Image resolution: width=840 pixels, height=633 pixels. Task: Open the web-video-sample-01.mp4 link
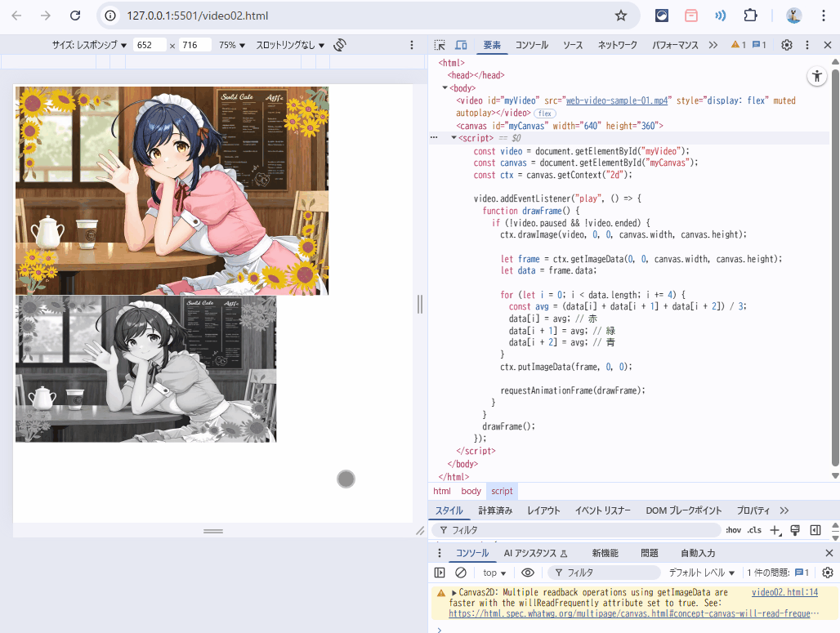(x=617, y=100)
